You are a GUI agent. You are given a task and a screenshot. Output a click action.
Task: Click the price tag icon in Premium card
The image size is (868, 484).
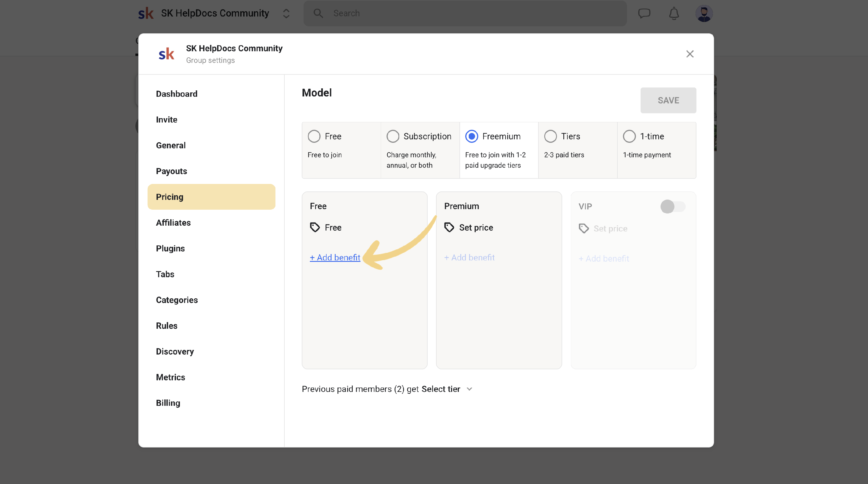click(x=449, y=227)
